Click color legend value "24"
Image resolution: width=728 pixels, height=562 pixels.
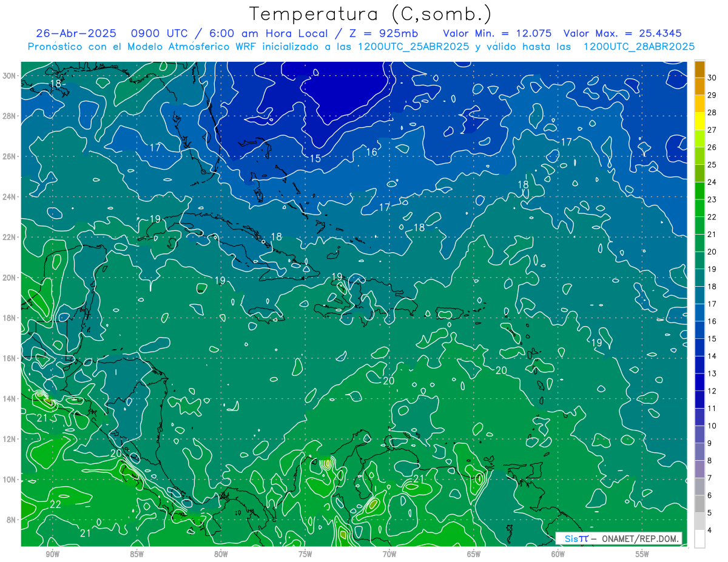(712, 182)
